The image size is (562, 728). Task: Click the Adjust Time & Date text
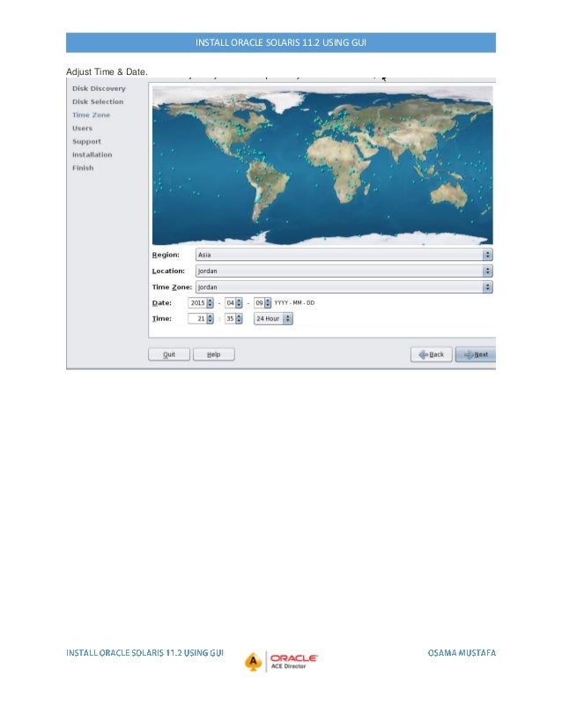(x=107, y=72)
